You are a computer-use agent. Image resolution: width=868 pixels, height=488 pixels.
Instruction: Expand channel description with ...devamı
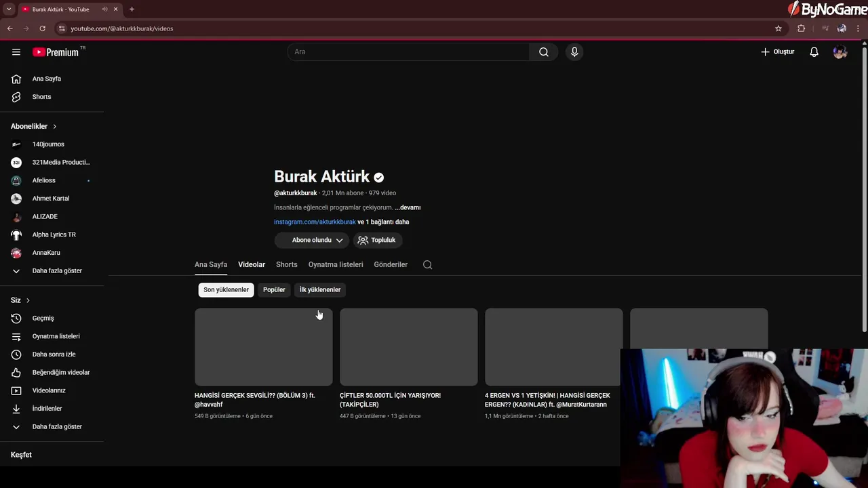point(408,207)
